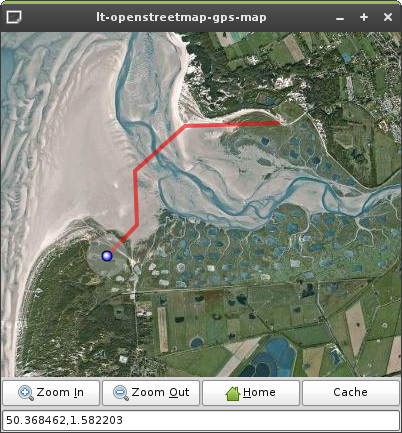Click the tall tan field strip below the road

click(163, 330)
